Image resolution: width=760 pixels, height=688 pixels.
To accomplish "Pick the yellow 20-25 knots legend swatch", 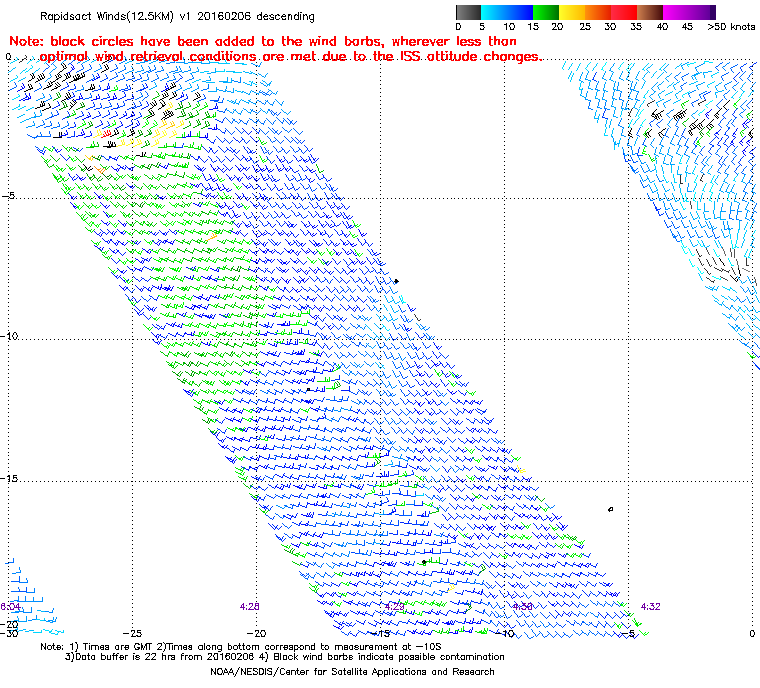I will pyautogui.click(x=572, y=12).
